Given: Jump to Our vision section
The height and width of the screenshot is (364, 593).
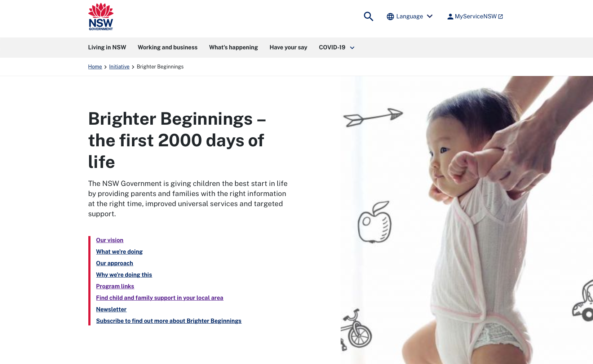Looking at the screenshot, I should click(110, 240).
